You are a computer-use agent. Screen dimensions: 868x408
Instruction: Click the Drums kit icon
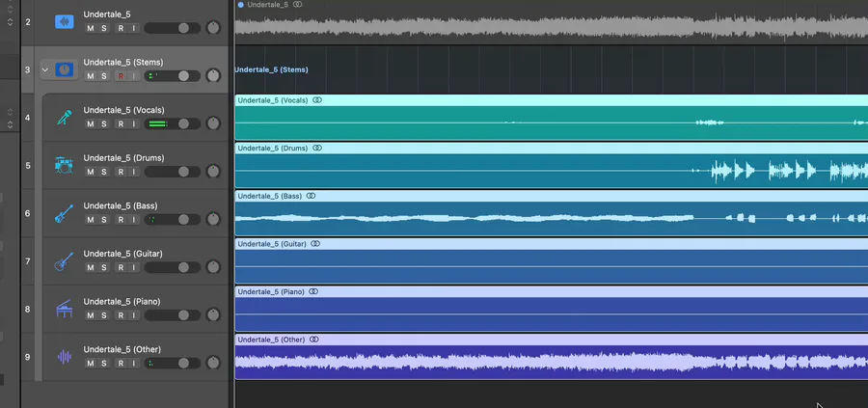[65, 165]
